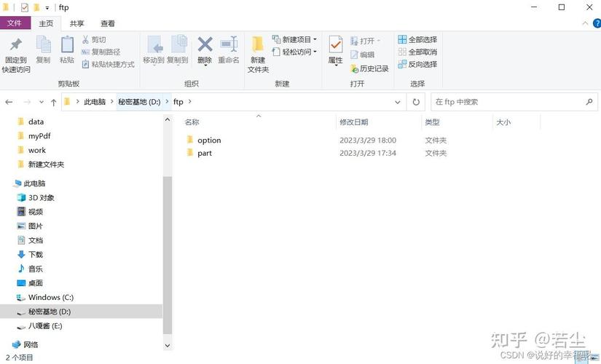This screenshot has width=601, height=364.
Task: Open 音乐 (Music) in navigation pane
Action: click(x=36, y=269)
